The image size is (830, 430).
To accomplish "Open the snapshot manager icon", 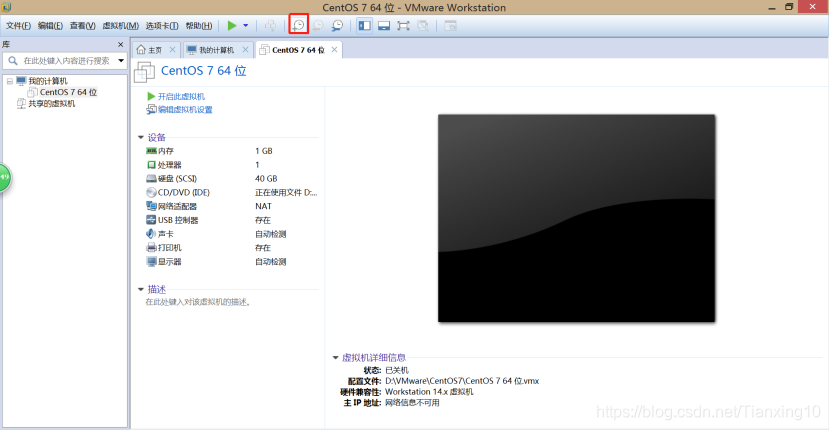I will pos(337,25).
